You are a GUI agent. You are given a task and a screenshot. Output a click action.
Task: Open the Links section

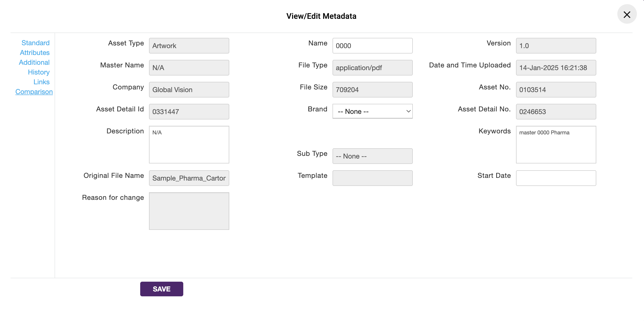pyautogui.click(x=41, y=82)
